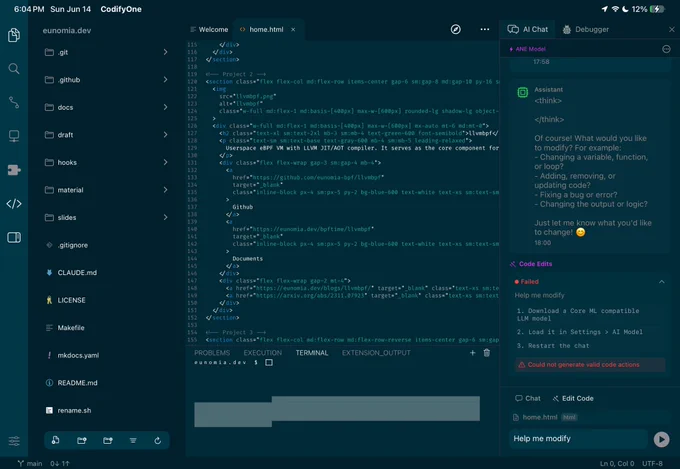The height and width of the screenshot is (469, 680).
Task: Open the settings sliders icon
Action: 14,441
